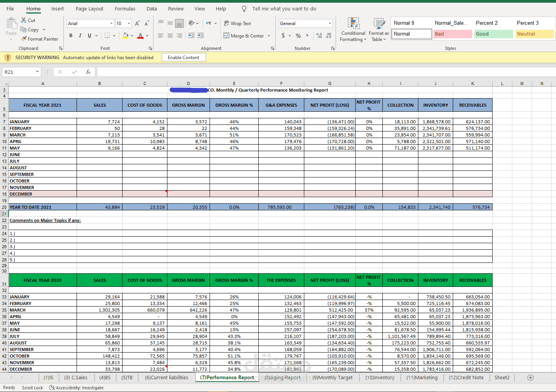Apply the Percent 2 cell style
Image resolution: width=556 pixels, height=392 pixels.
pos(493,23)
